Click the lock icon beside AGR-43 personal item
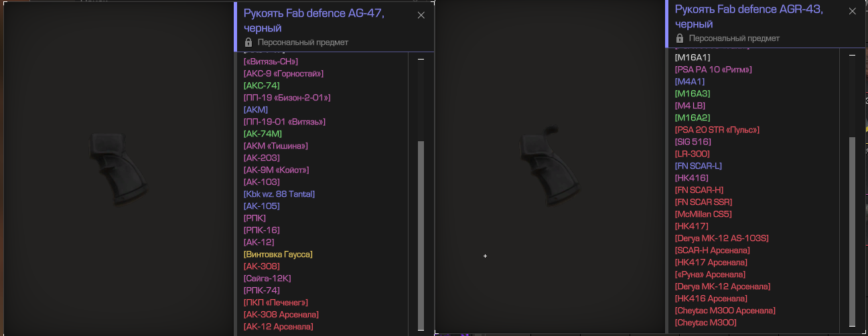This screenshot has width=868, height=336. pyautogui.click(x=680, y=39)
